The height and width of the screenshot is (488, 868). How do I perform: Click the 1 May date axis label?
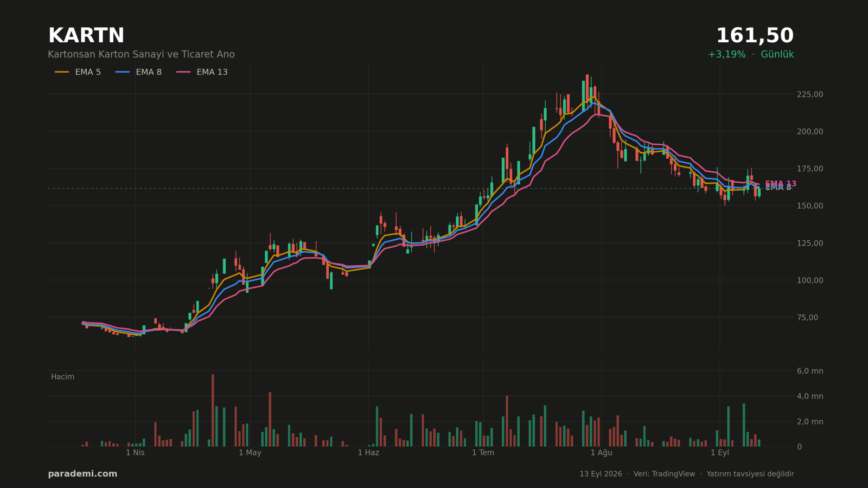point(250,453)
